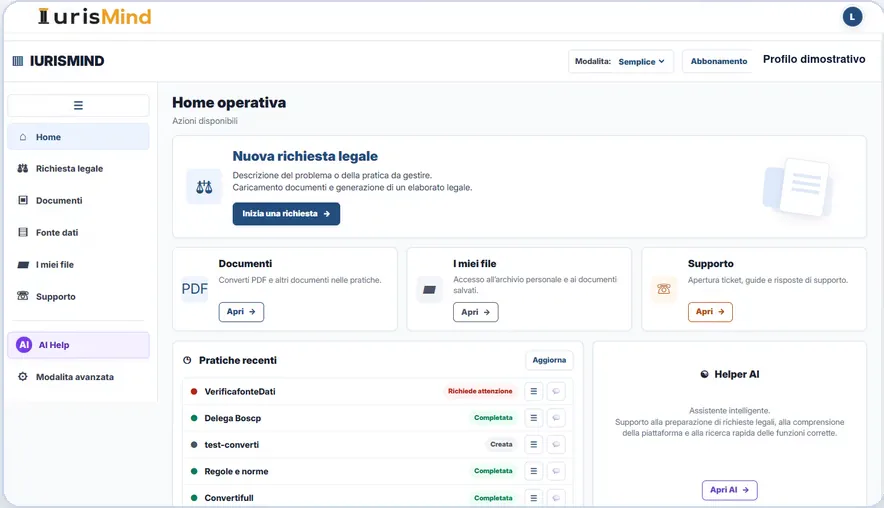884x508 pixels.
Task: Switch to Modalita avanzata
Action: click(78, 377)
